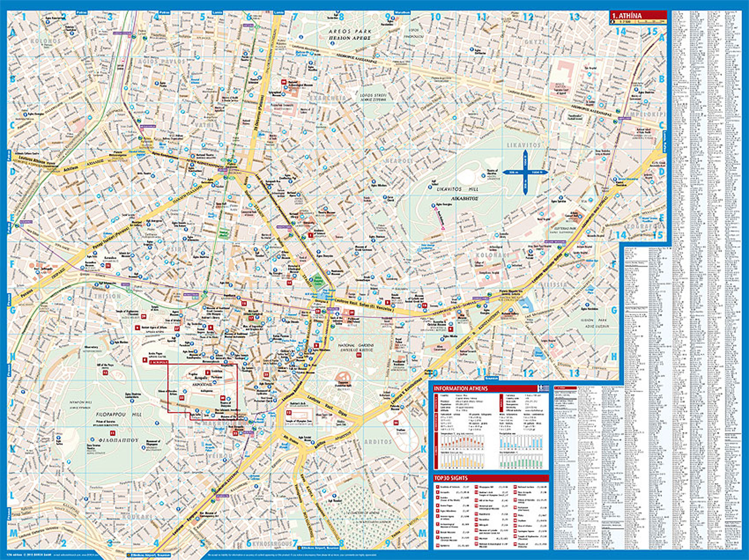749x560 pixels.
Task: Open the 'INFORMATION ATHENS' panel header
Action: (x=491, y=389)
